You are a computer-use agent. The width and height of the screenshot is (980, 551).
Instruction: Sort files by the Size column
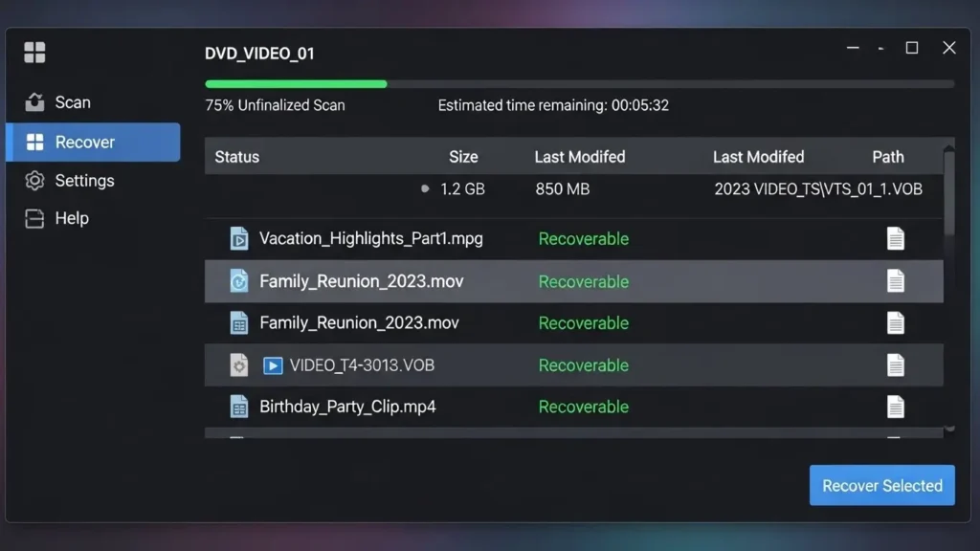pos(464,156)
